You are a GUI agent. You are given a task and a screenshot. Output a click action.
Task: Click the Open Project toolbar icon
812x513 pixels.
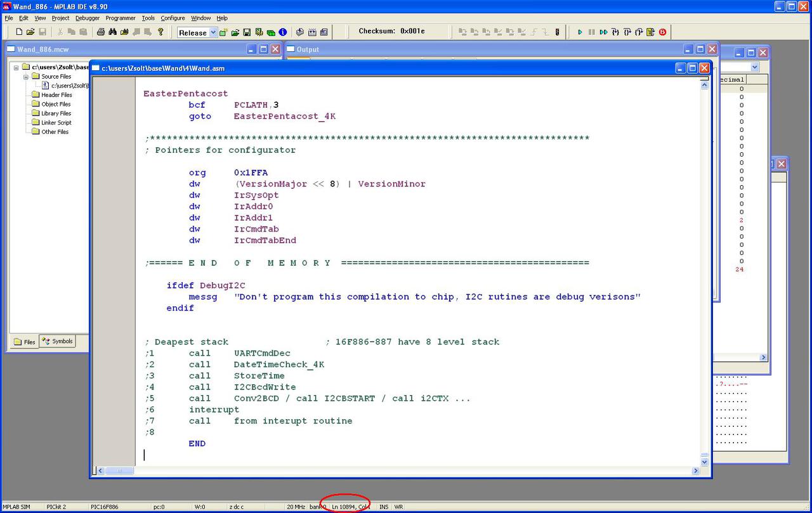[235, 32]
